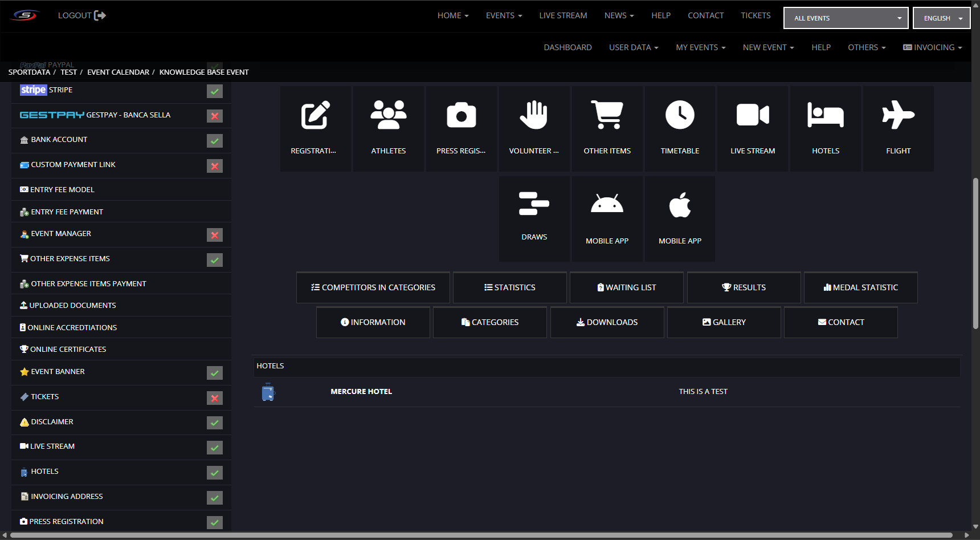The width and height of the screenshot is (980, 540).
Task: Click the Invoicing Address document icon
Action: point(24,497)
